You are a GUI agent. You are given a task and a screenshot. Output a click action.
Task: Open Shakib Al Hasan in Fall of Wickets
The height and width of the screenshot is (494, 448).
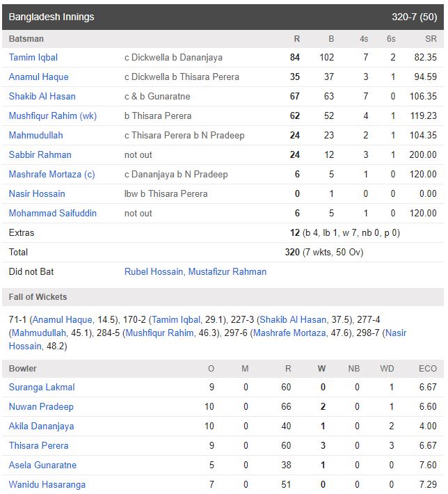click(x=293, y=320)
